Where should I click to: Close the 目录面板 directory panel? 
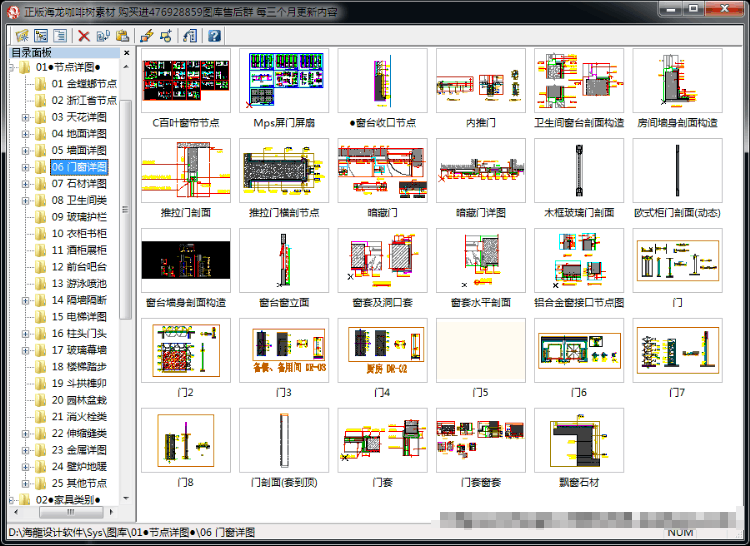tap(127, 53)
